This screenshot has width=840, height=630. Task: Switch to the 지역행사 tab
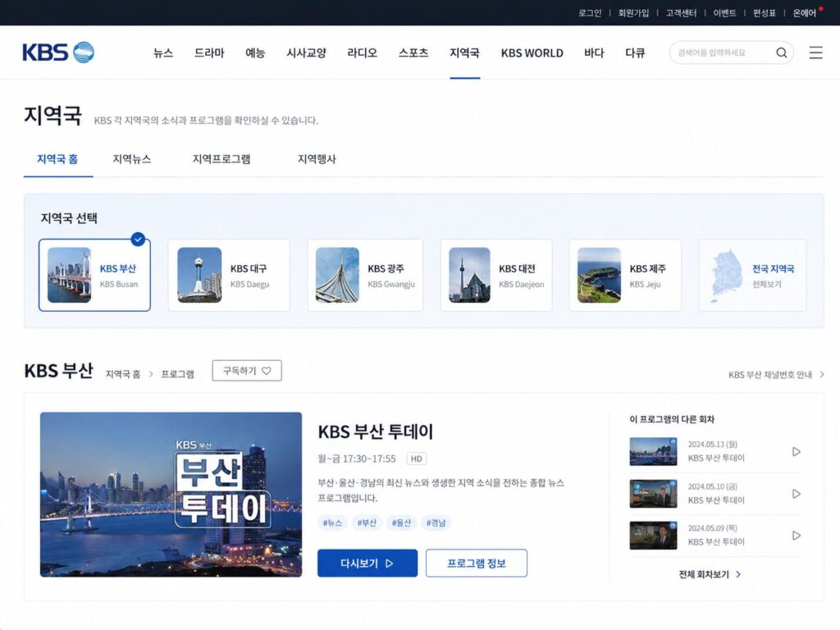[317, 159]
